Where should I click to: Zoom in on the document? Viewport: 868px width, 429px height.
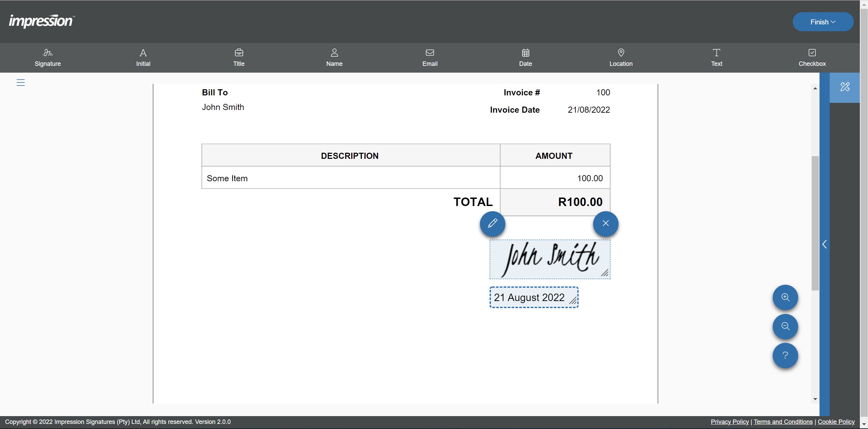[785, 297]
